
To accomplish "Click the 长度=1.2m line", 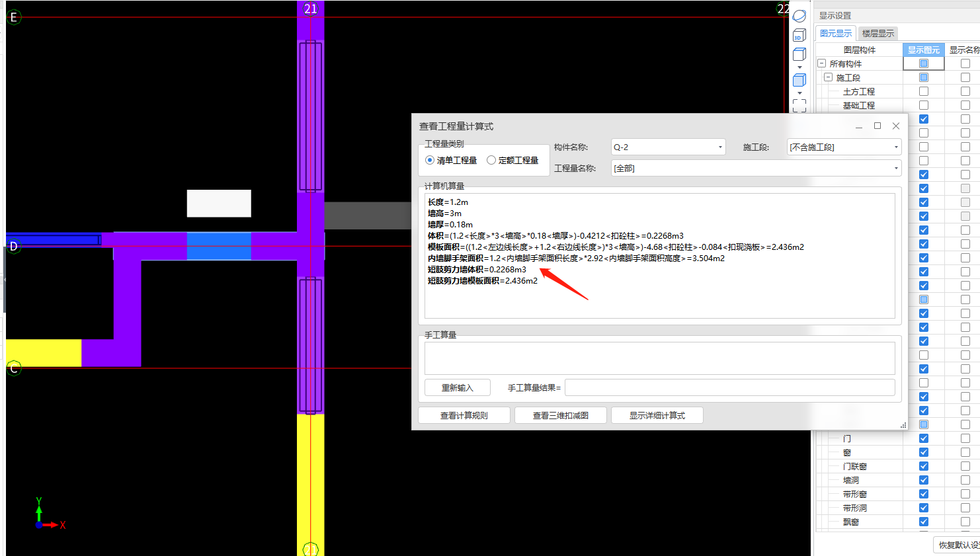I will pos(448,202).
